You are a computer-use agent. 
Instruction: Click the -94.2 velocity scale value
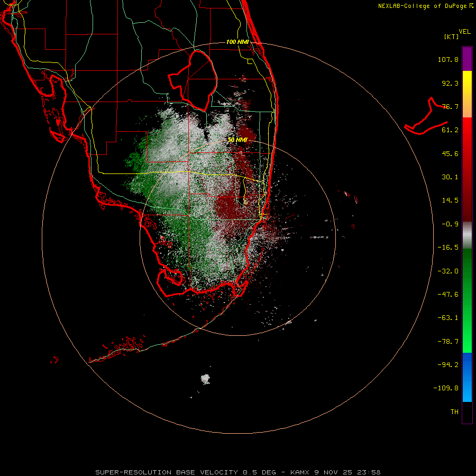448,365
